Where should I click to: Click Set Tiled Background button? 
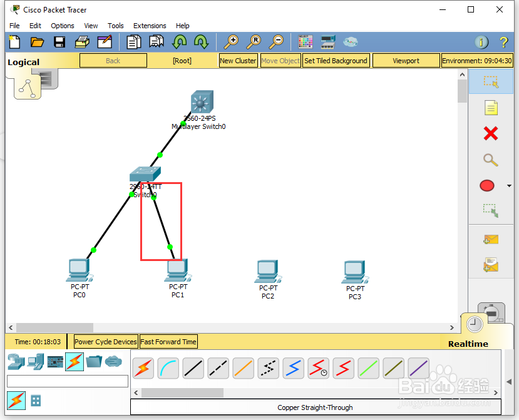coord(336,61)
